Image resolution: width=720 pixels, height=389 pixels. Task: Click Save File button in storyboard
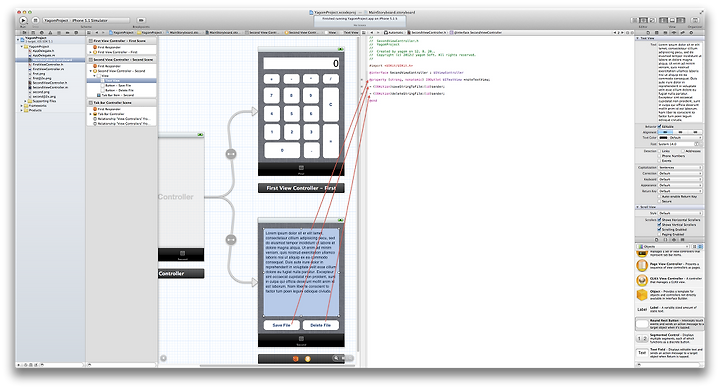[281, 325]
